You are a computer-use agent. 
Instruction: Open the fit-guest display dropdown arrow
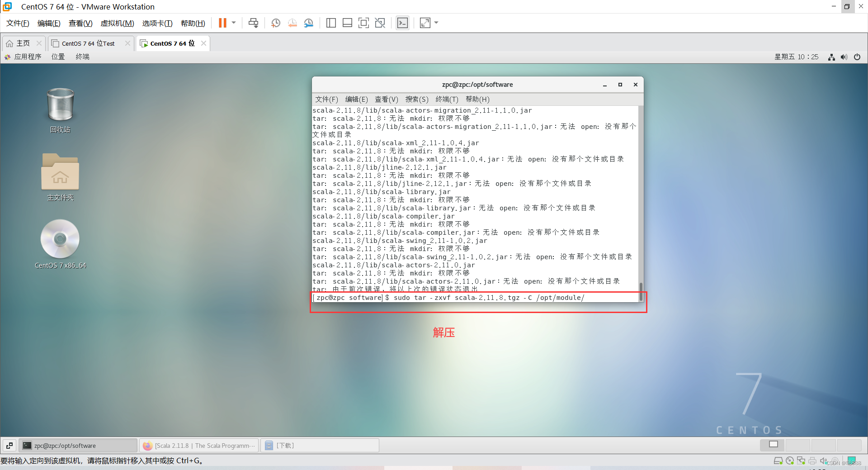coord(436,23)
